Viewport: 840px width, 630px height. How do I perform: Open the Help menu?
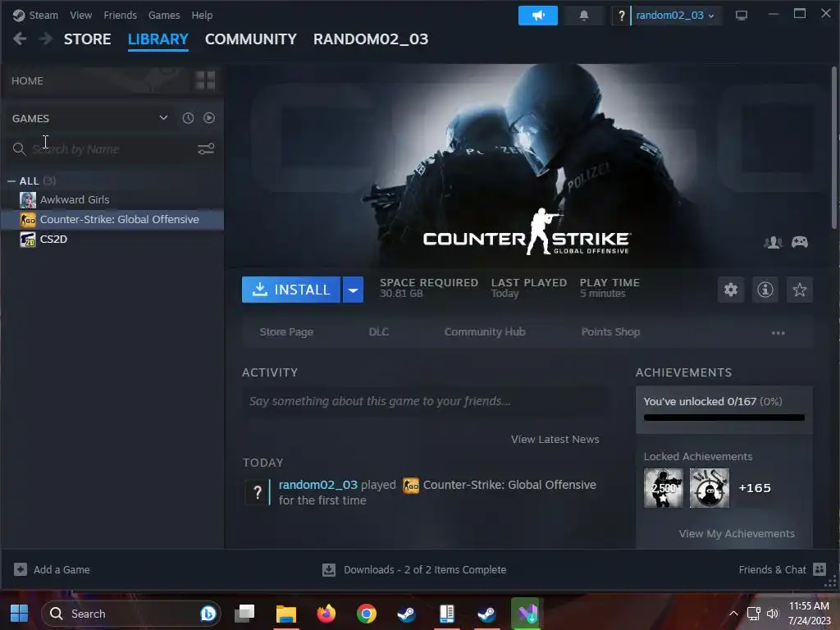202,16
